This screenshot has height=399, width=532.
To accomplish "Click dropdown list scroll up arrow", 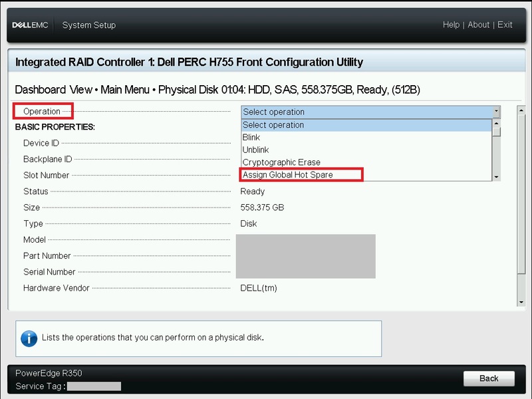I will click(496, 123).
